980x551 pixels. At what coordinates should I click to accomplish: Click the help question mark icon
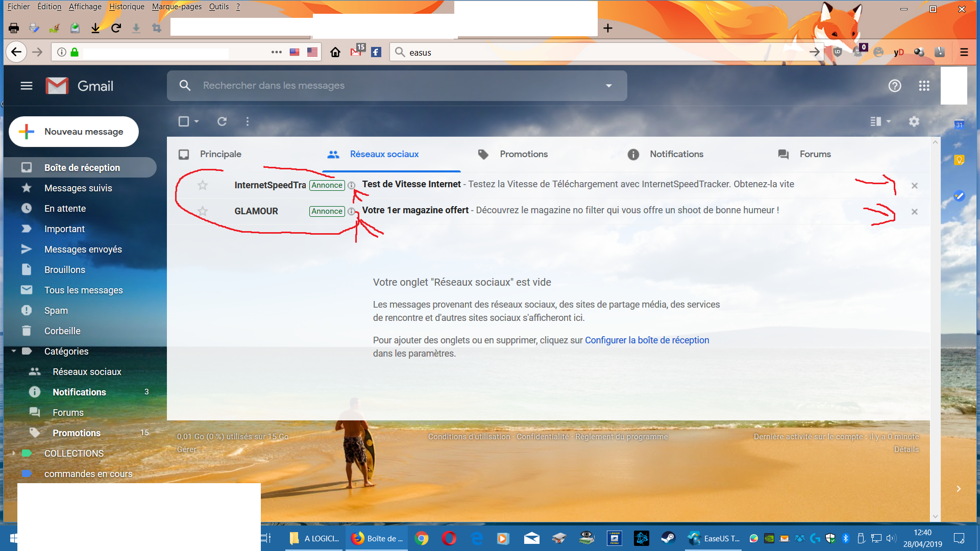coord(894,86)
